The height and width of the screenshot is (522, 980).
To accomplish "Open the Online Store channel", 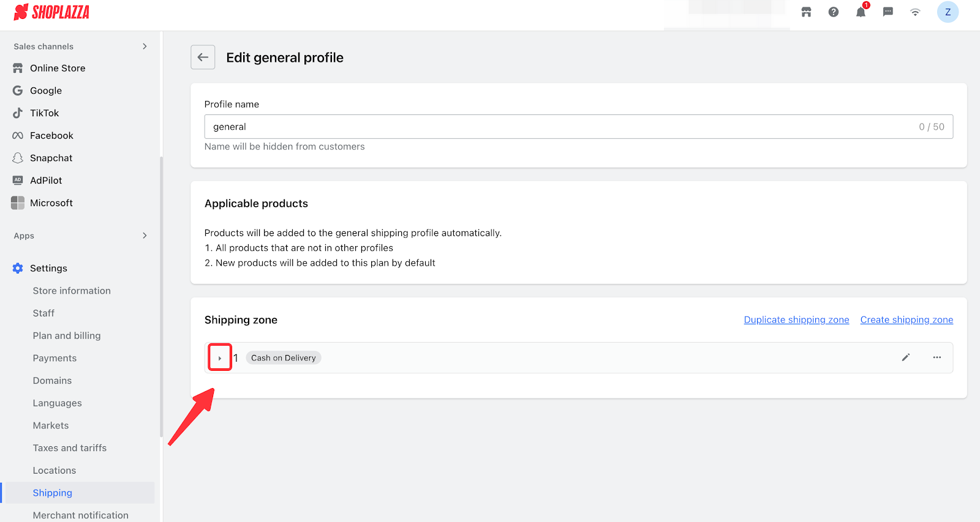I will click(58, 68).
